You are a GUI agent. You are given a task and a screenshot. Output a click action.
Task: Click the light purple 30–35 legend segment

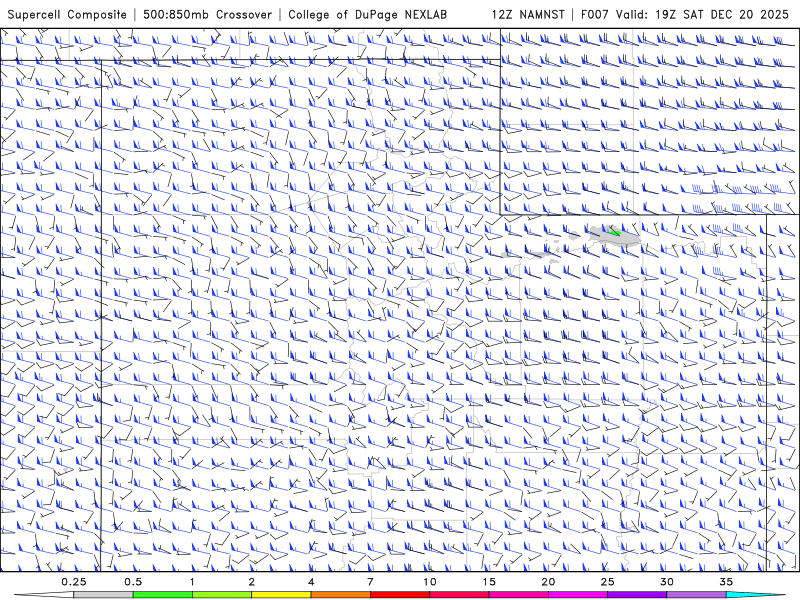pyautogui.click(x=696, y=595)
